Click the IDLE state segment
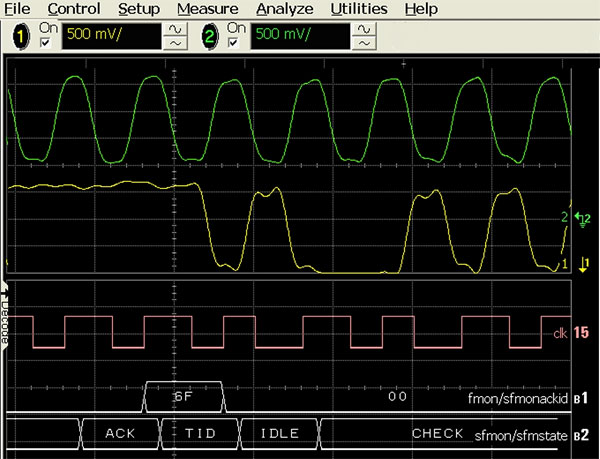The image size is (600, 459). point(280,433)
